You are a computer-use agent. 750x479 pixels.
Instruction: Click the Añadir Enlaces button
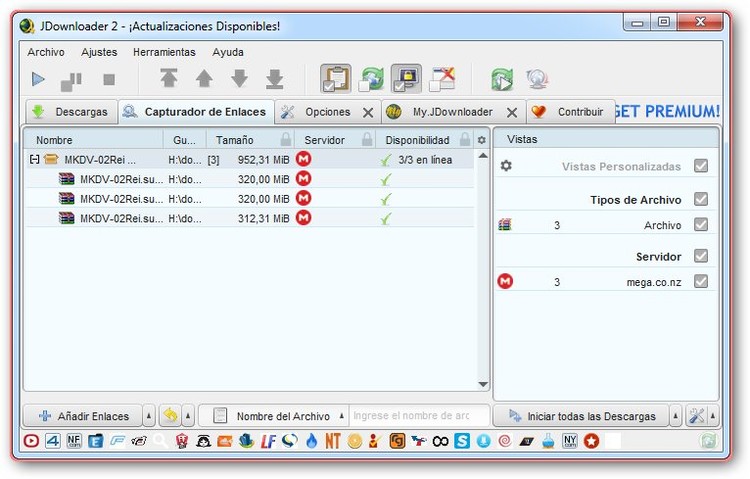[84, 416]
